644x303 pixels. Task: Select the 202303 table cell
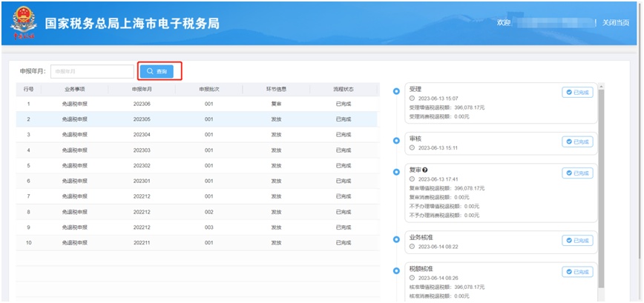tap(142, 150)
